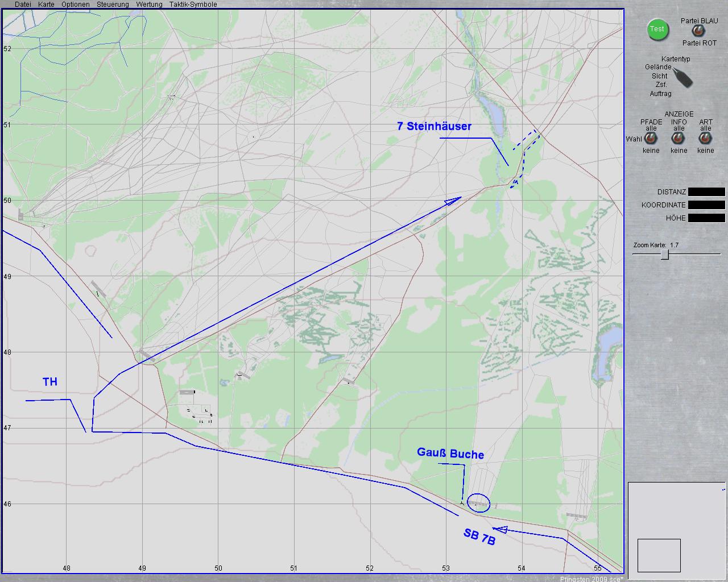
Task: Click the green Test button
Action: pyautogui.click(x=657, y=30)
